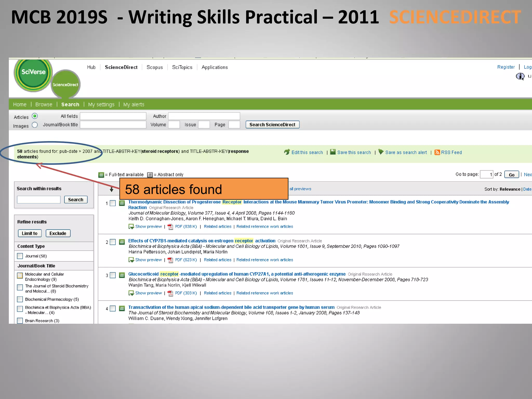Click the Volume input box
This screenshot has width=532, height=399.
174,125
